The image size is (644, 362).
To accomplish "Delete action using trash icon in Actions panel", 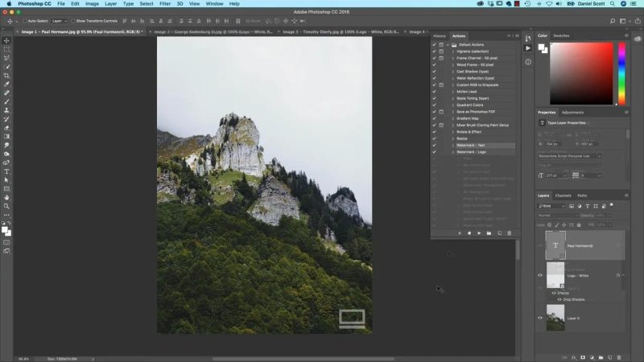I will point(510,233).
